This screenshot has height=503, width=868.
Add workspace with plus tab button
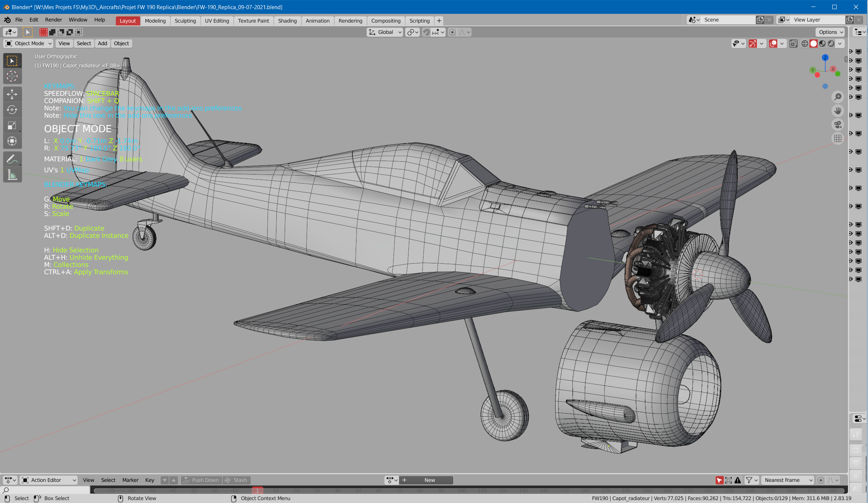tap(439, 21)
